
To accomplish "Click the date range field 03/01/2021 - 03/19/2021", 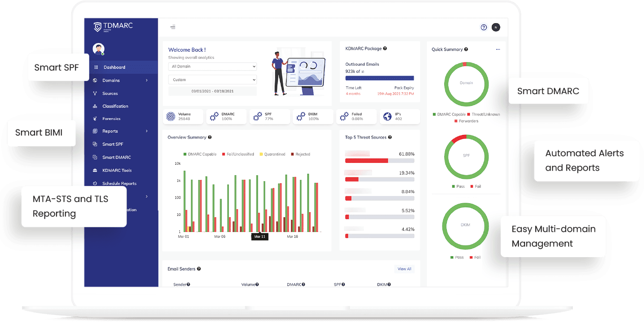I will [212, 91].
